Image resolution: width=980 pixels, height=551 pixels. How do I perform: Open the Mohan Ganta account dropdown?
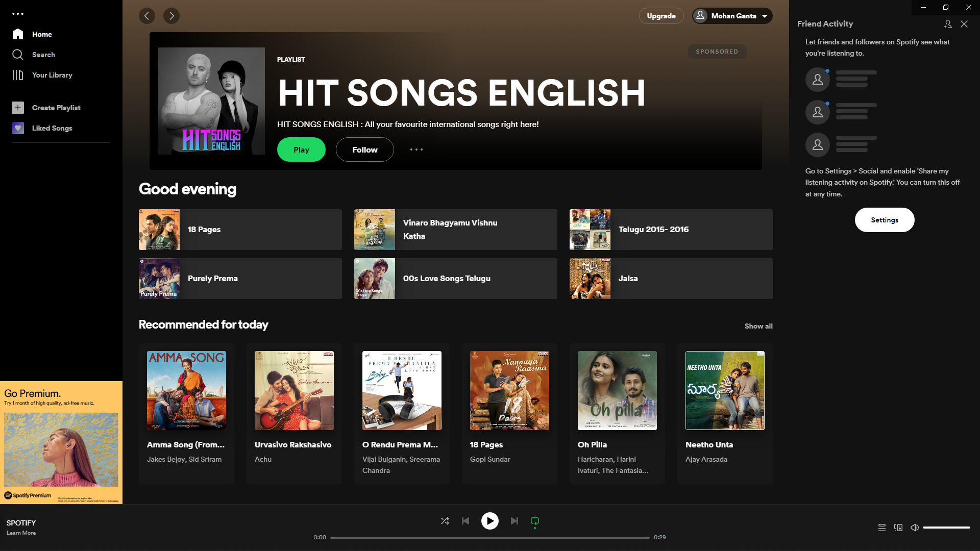pyautogui.click(x=732, y=16)
